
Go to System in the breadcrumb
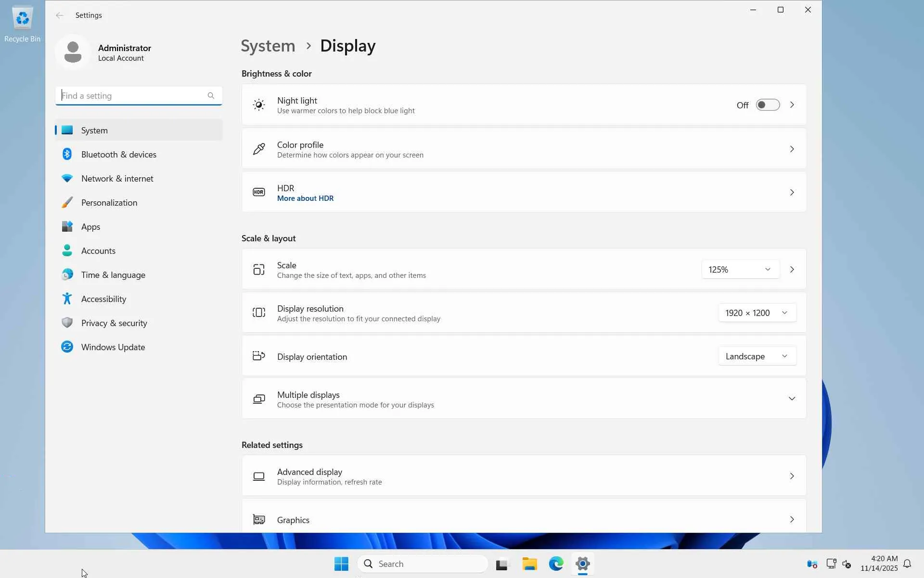(x=268, y=46)
